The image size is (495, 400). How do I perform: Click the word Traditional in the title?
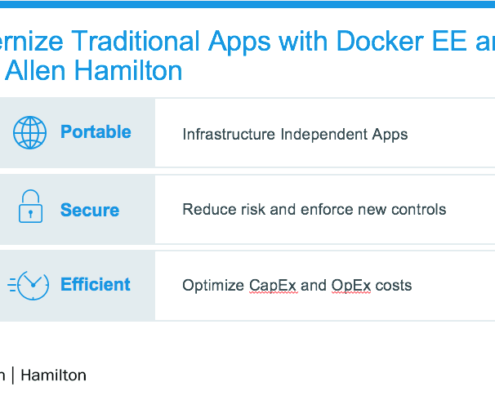point(135,41)
